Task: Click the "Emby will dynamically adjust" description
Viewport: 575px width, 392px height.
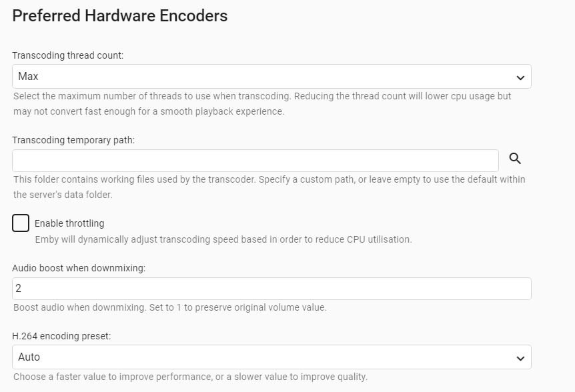Action: [223, 239]
